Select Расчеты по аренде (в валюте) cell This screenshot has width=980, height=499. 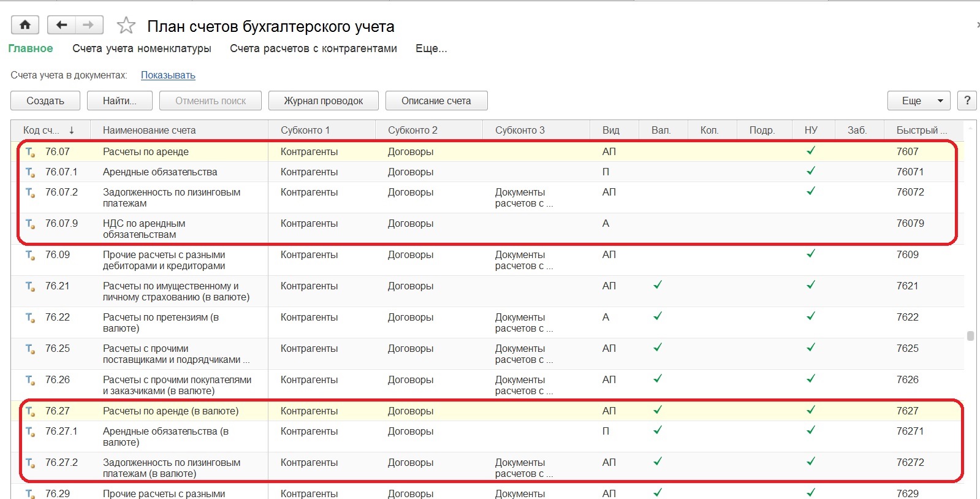(179, 411)
